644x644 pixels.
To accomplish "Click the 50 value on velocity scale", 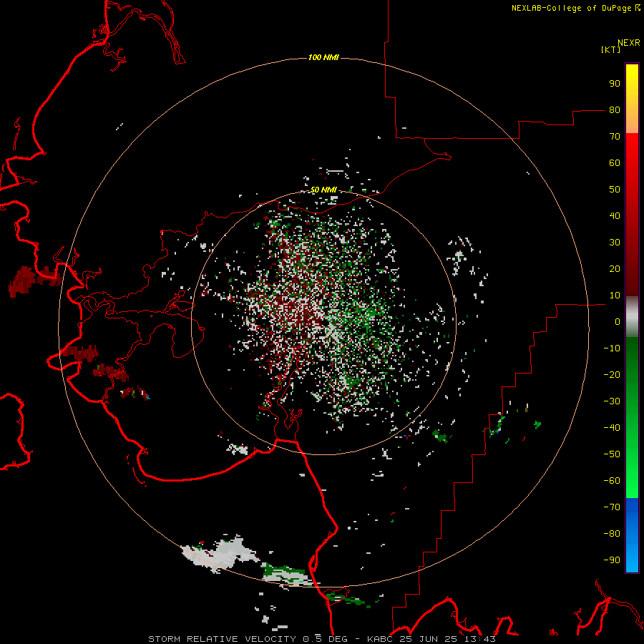I will pos(615,190).
